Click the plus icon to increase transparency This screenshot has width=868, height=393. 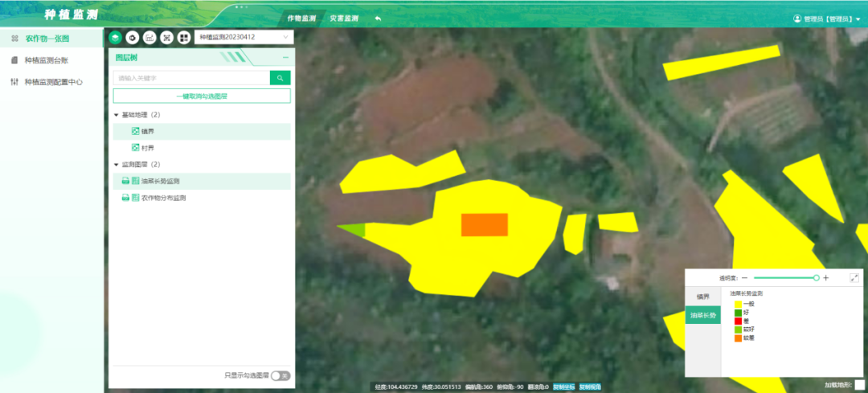click(x=826, y=277)
